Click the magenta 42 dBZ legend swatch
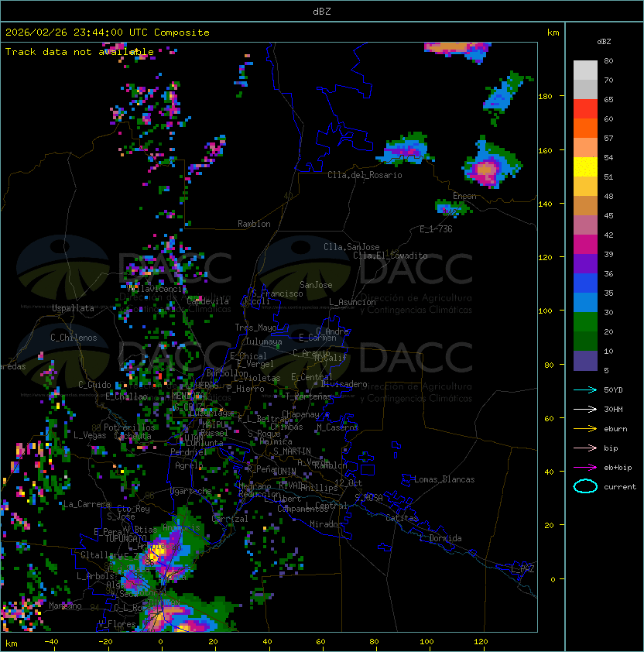This screenshot has width=644, height=652. click(x=585, y=245)
